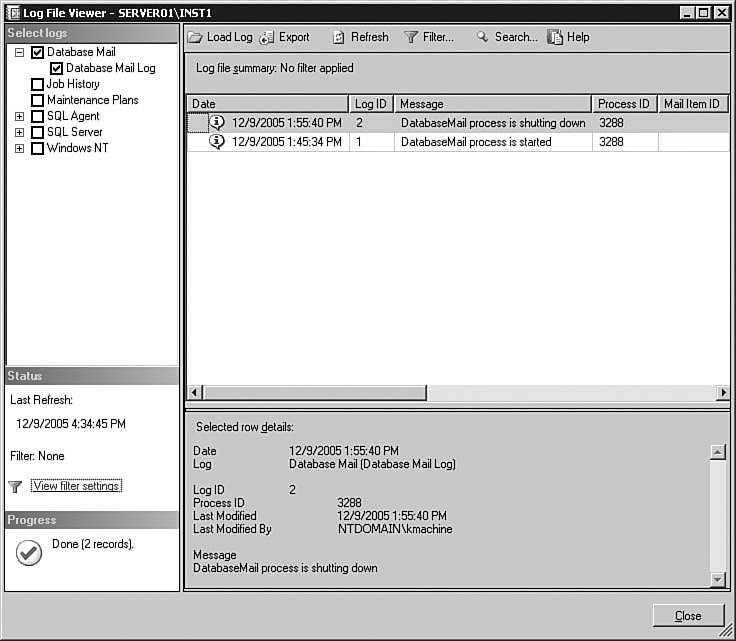Click the funnel icon beside View filter settings
736x641 pixels.
[15, 487]
